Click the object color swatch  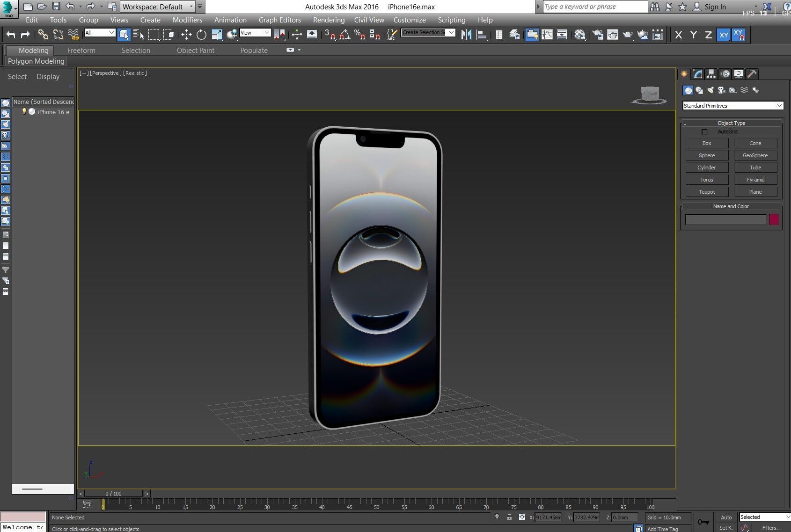coord(774,219)
